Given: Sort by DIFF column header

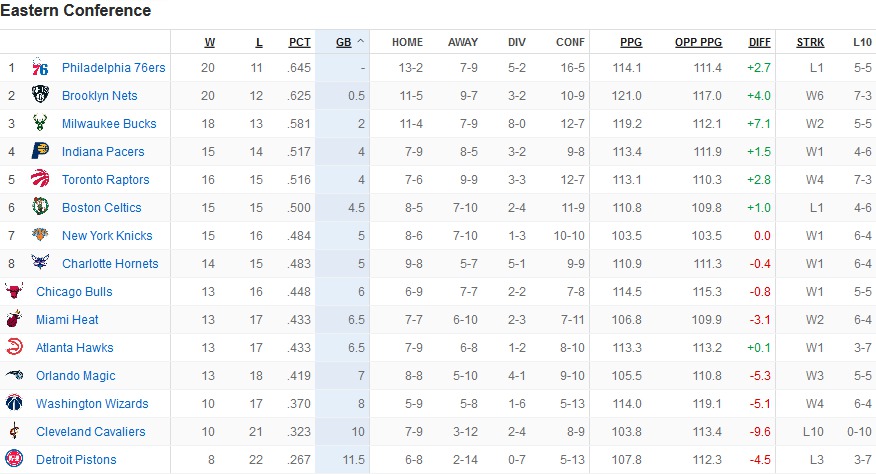Looking at the screenshot, I should coord(759,42).
